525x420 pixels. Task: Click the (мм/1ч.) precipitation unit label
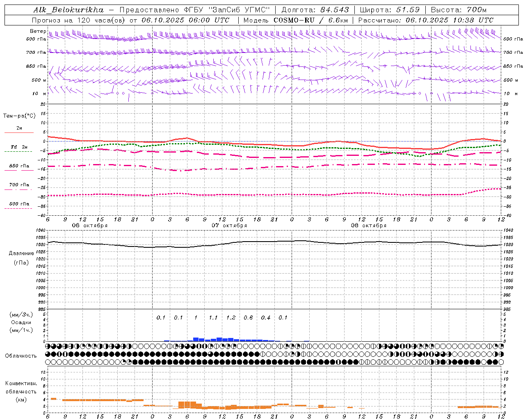(21, 330)
